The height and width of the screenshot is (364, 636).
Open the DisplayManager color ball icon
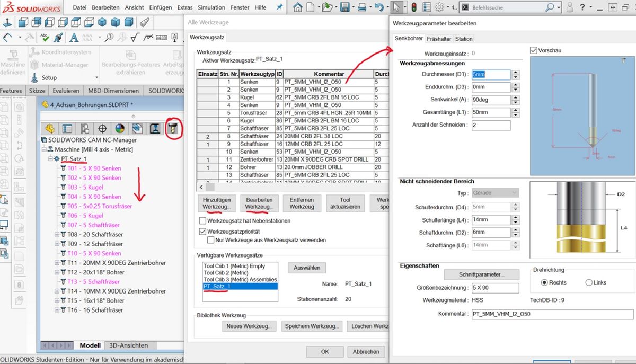coord(120,129)
